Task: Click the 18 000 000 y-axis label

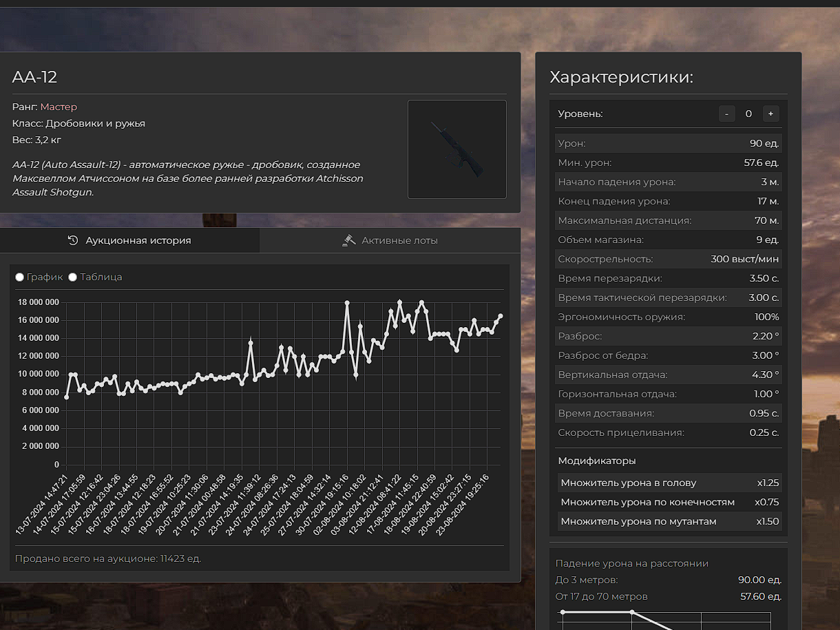Action: (37, 302)
